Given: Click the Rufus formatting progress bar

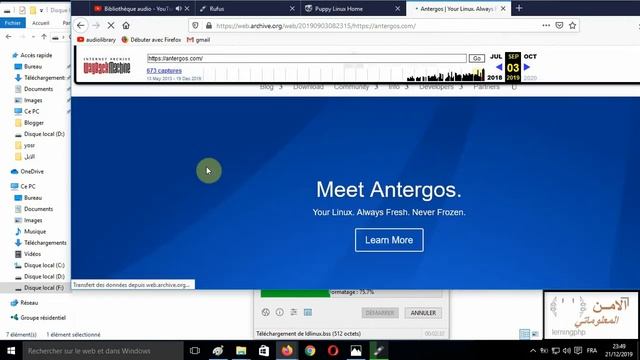Looking at the screenshot, I should click(x=351, y=292).
